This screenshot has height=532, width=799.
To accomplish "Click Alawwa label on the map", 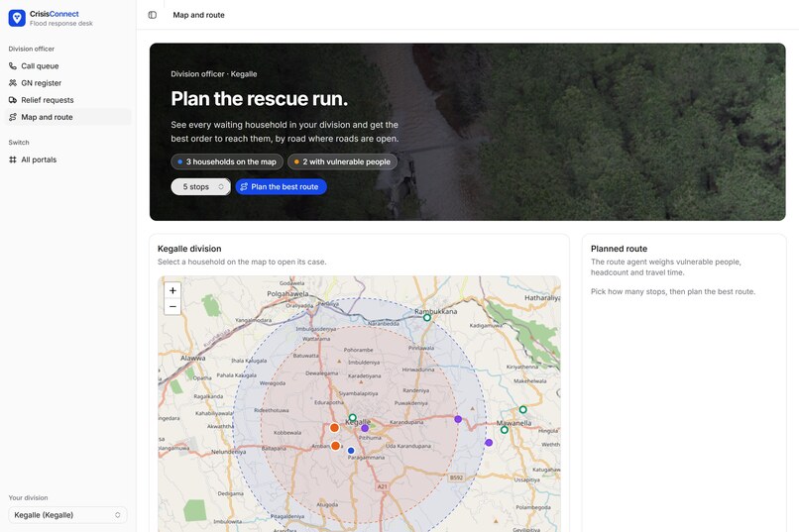I will coord(193,358).
